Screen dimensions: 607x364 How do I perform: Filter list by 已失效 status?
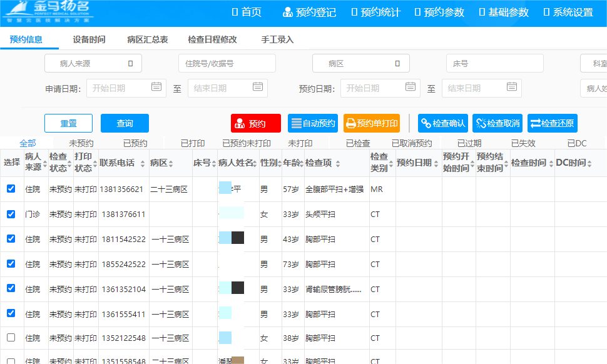[x=523, y=143]
